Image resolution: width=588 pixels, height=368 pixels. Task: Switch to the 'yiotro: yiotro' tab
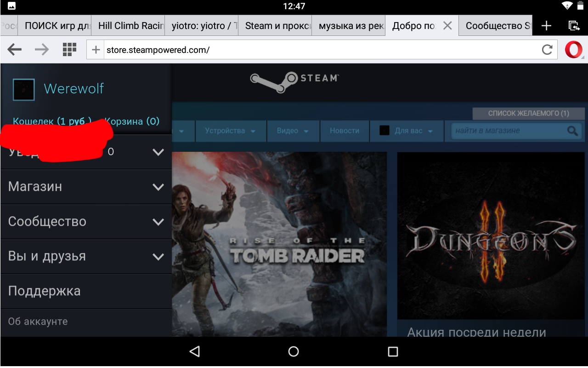(x=202, y=26)
